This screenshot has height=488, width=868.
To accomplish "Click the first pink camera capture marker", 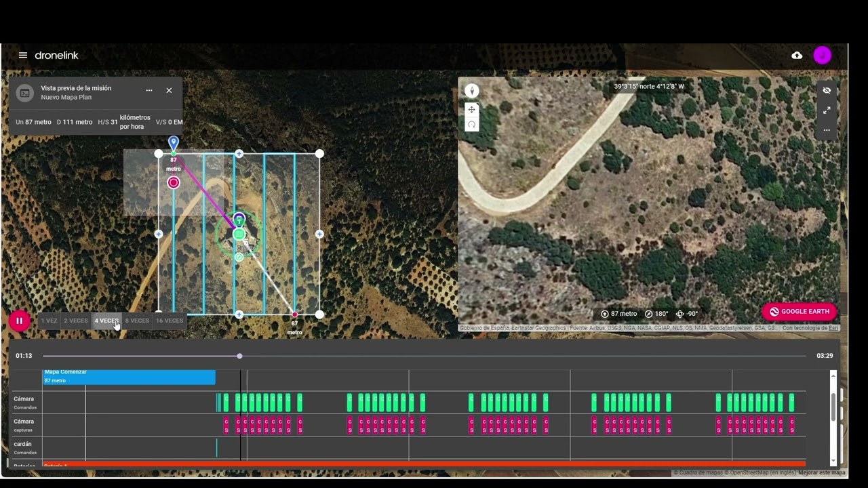I will click(226, 426).
